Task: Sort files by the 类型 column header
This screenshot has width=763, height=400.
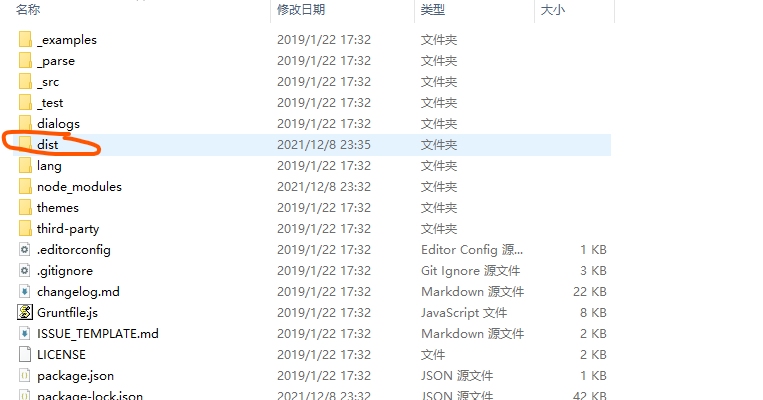Action: [x=433, y=9]
